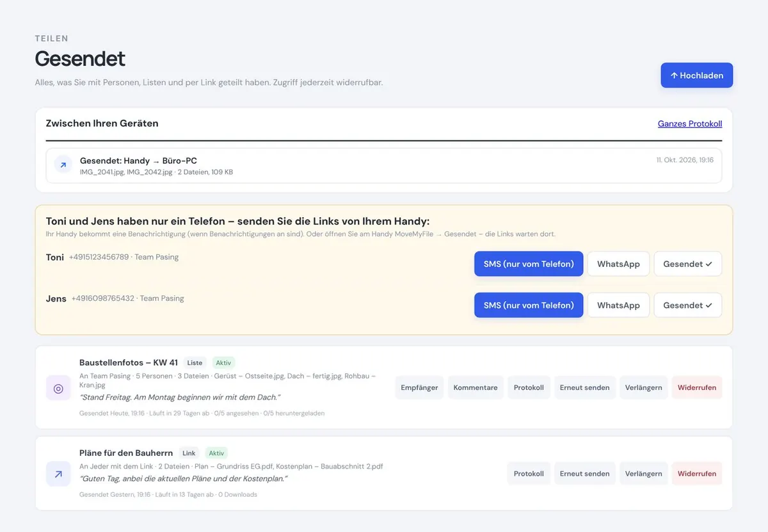View Protokoll of Baustellenfotos share
This screenshot has width=768, height=532.
(529, 387)
